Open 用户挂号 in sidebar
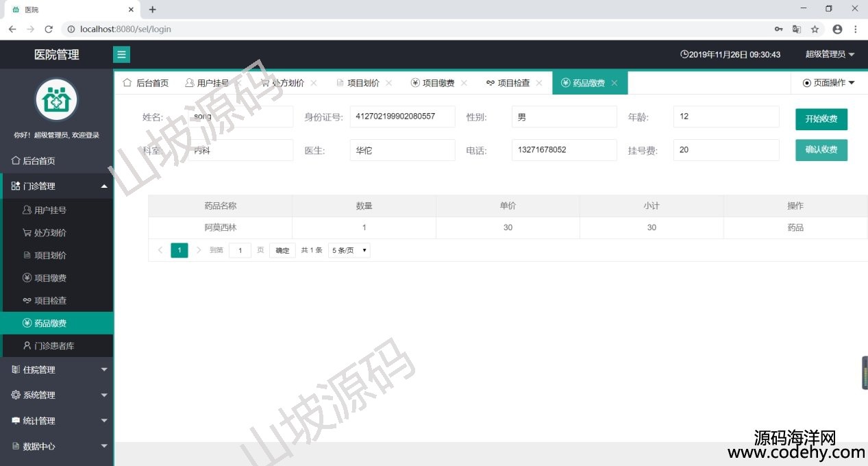The width and height of the screenshot is (868, 466). [x=57, y=210]
